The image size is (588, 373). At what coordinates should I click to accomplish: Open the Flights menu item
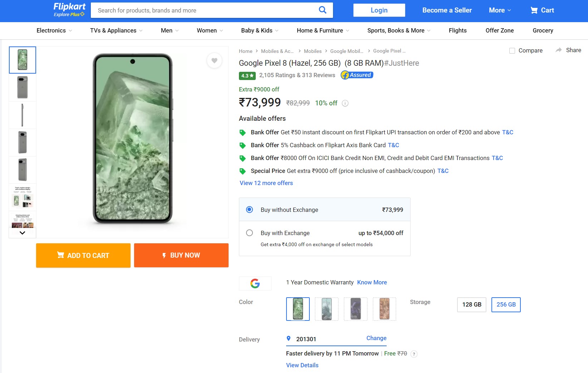[457, 30]
